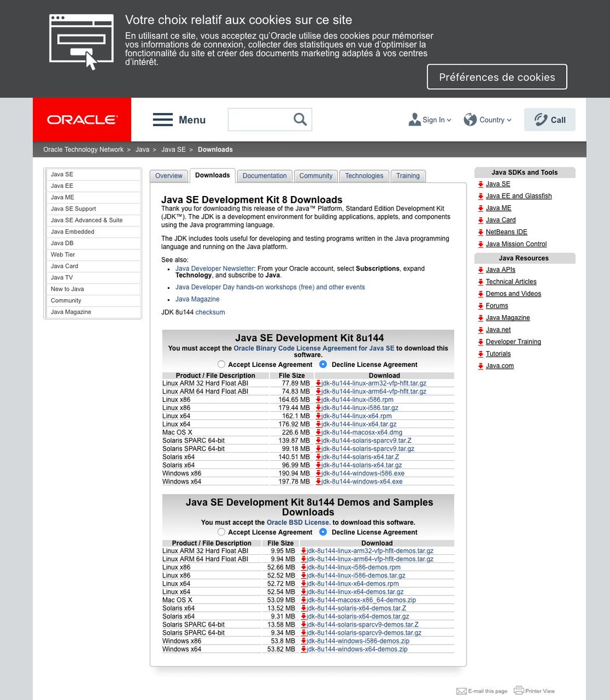Open Java.net resource link
Image resolution: width=610 pixels, height=700 pixels.
pyautogui.click(x=498, y=330)
